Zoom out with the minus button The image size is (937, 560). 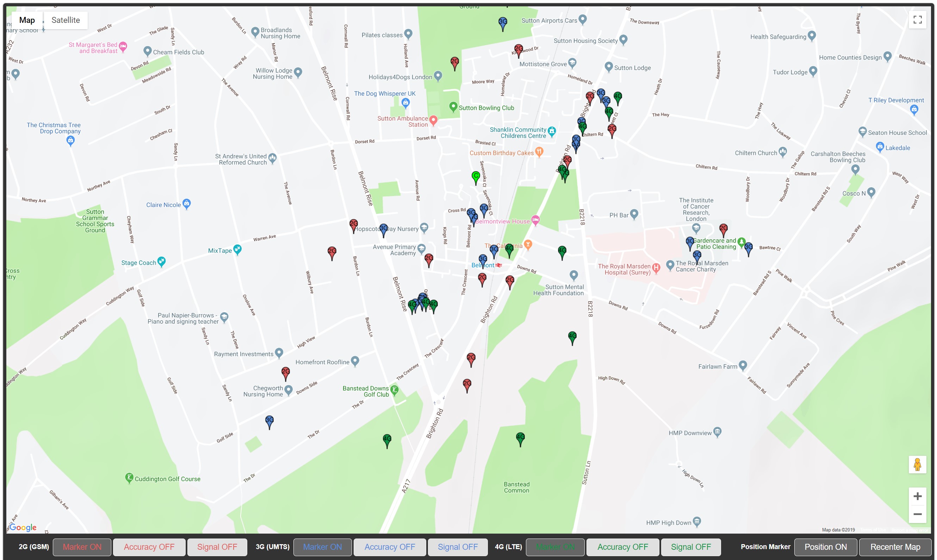click(917, 514)
